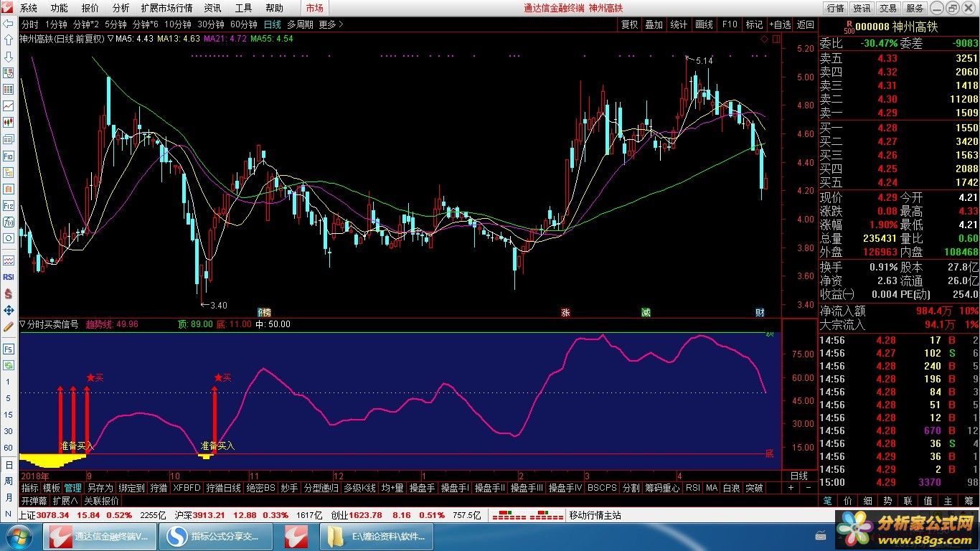The image size is (980, 551).
Task: Switch to the 分时 timeline view
Action: (x=30, y=24)
